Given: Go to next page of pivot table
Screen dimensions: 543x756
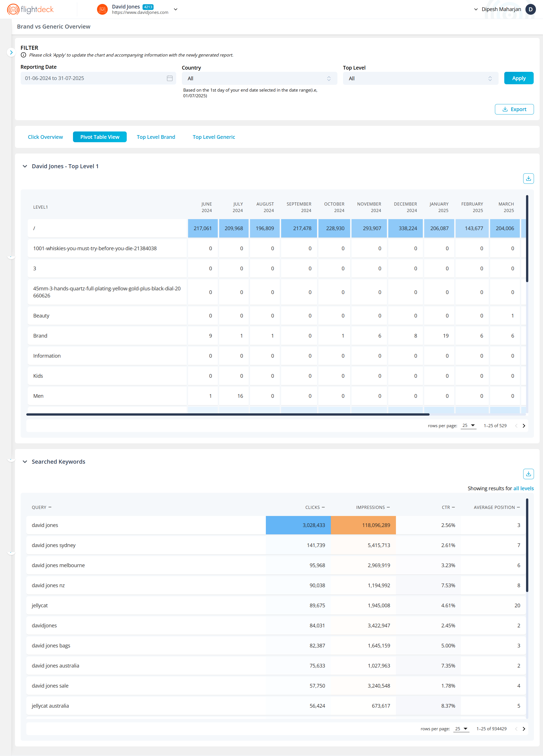Looking at the screenshot, I should (x=524, y=426).
